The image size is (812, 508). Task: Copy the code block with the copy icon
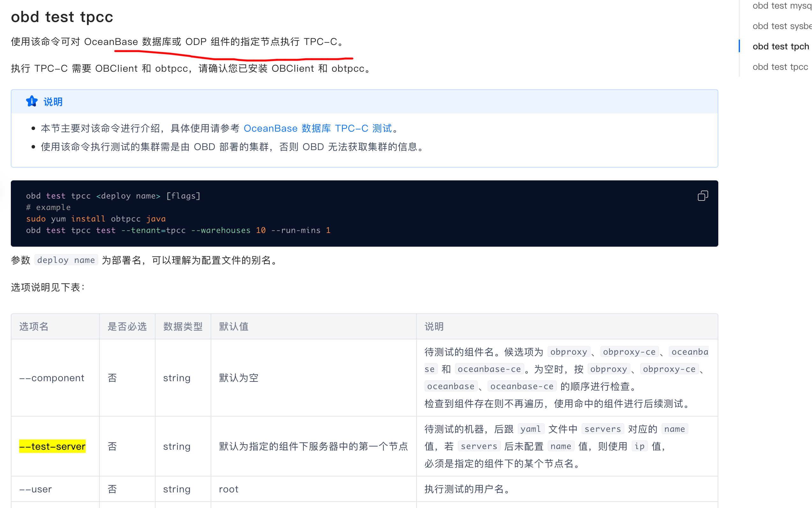(702, 196)
